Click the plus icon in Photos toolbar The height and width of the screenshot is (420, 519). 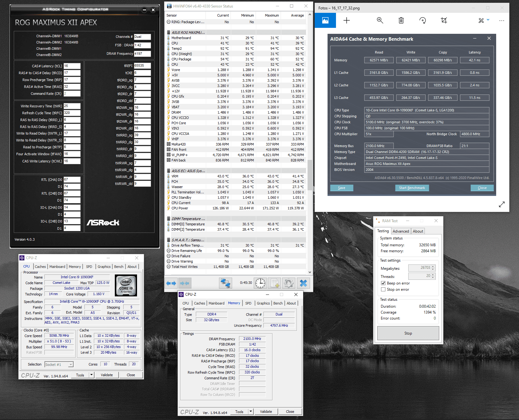pos(347,20)
